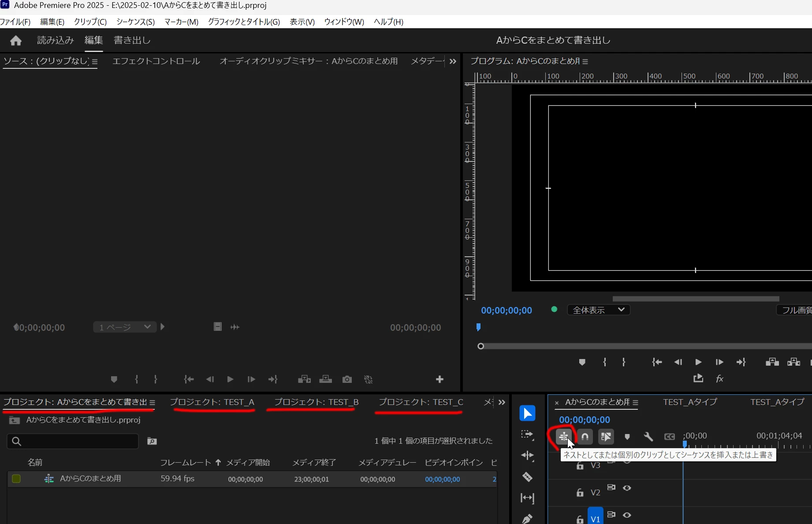Switch to 書き出し workspace tab

point(132,41)
